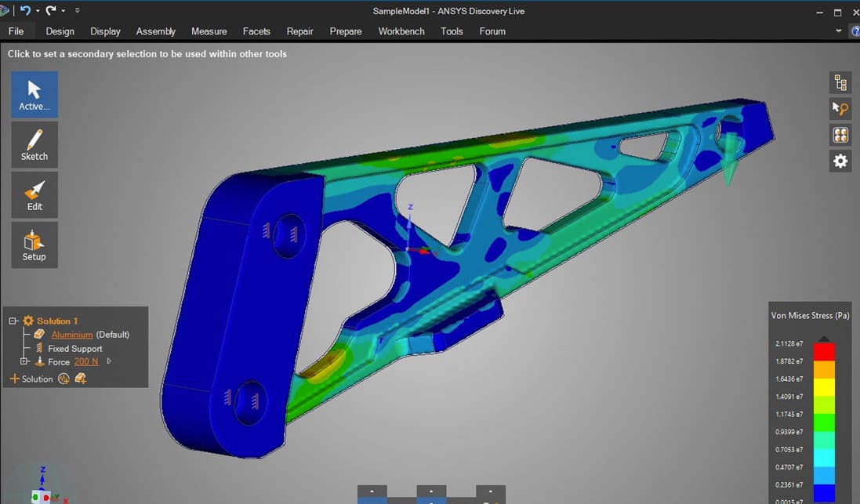Click the 0.2361 e7 legend value
The image size is (860, 504).
789,485
